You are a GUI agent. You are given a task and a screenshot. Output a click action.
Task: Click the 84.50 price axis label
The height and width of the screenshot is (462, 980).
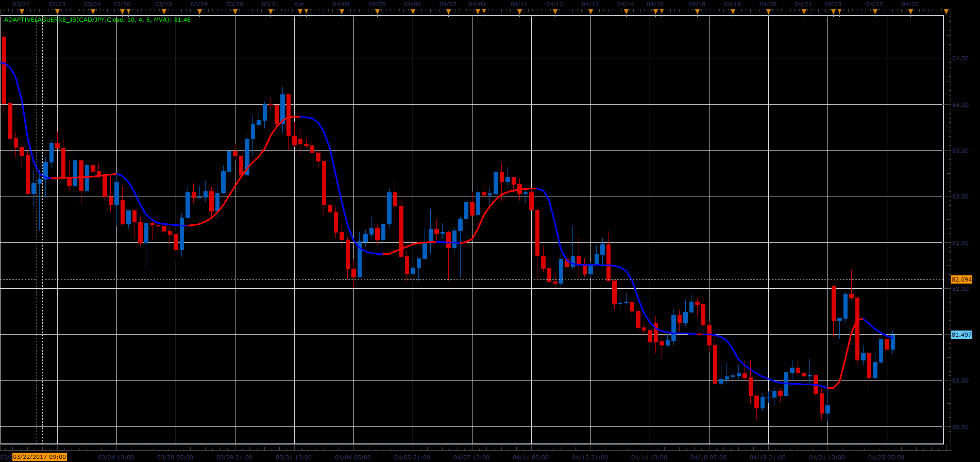[960, 58]
